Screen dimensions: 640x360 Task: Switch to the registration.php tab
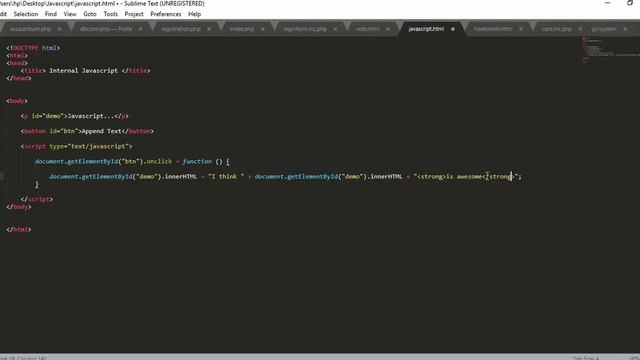(181, 29)
